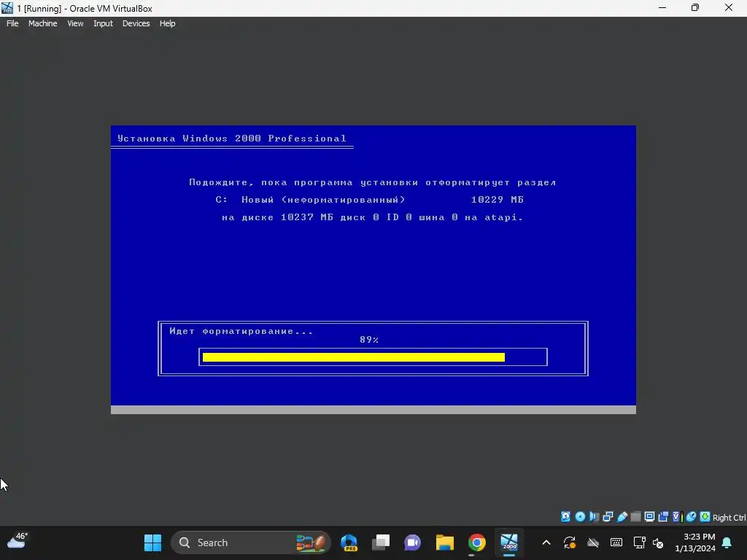Open the View menu
This screenshot has height=560, width=747.
75,23
